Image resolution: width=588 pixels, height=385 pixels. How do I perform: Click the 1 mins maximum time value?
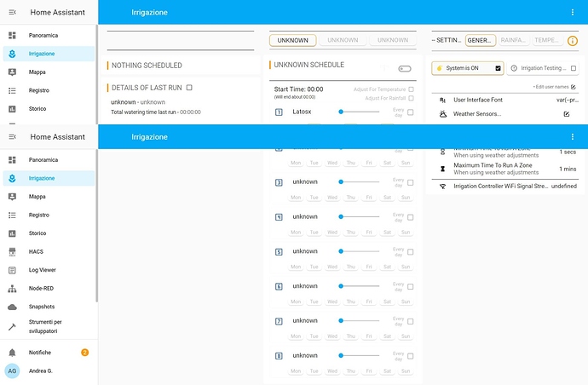point(568,169)
